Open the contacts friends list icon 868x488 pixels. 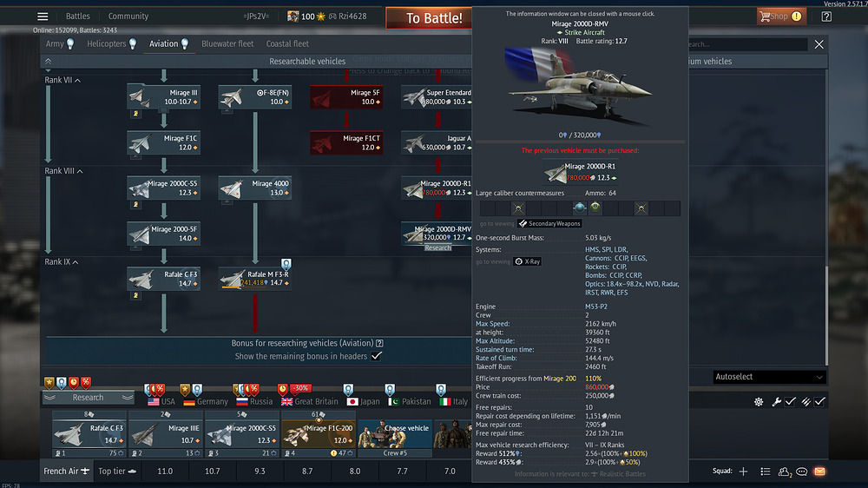pyautogui.click(x=784, y=472)
